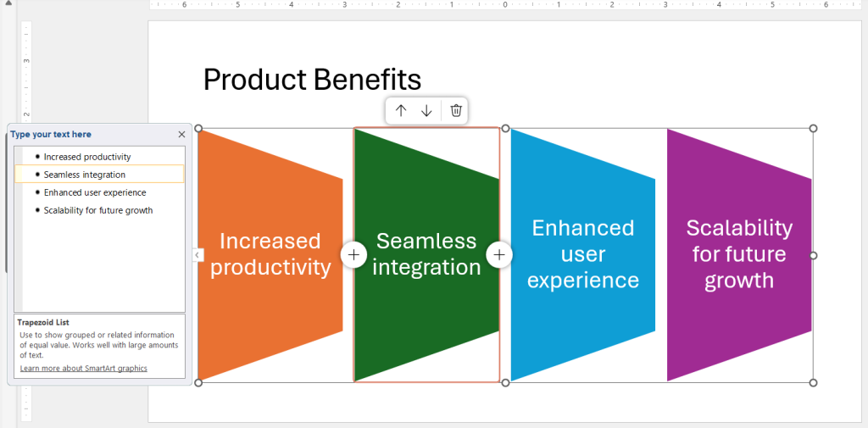Grab the SmartArt bottom-left corner resize handle

tap(198, 382)
